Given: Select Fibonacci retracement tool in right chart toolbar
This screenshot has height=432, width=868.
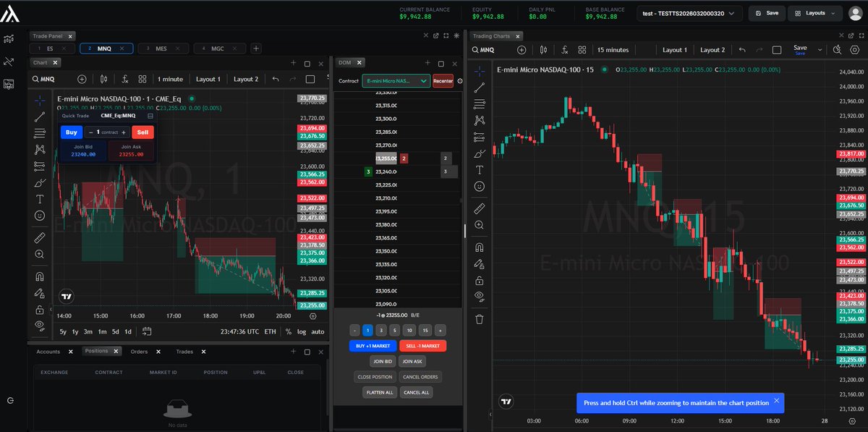Looking at the screenshot, I should click(x=479, y=103).
